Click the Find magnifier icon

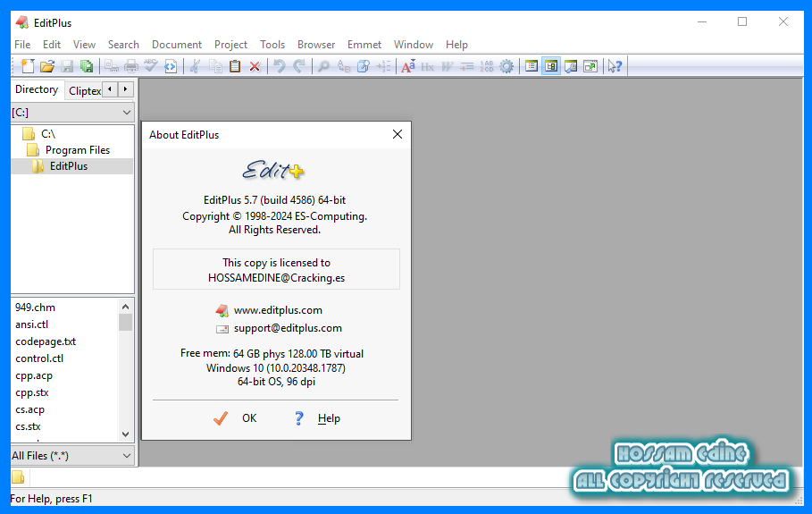coord(323,66)
